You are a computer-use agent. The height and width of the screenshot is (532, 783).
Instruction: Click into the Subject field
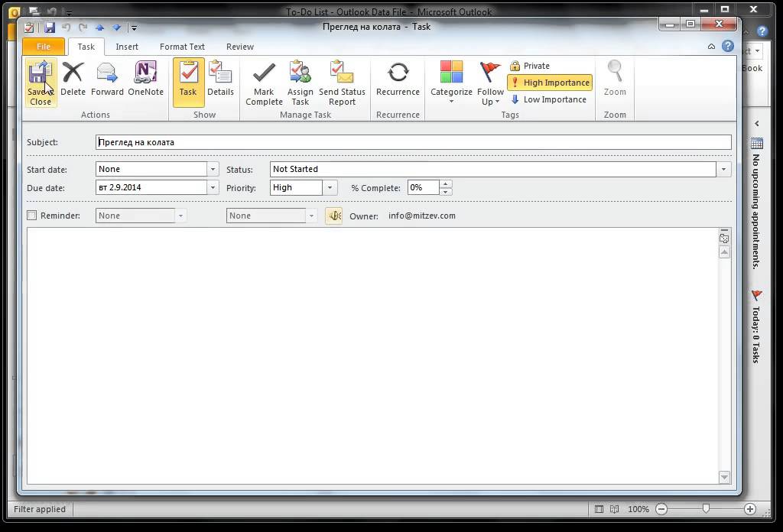point(413,142)
